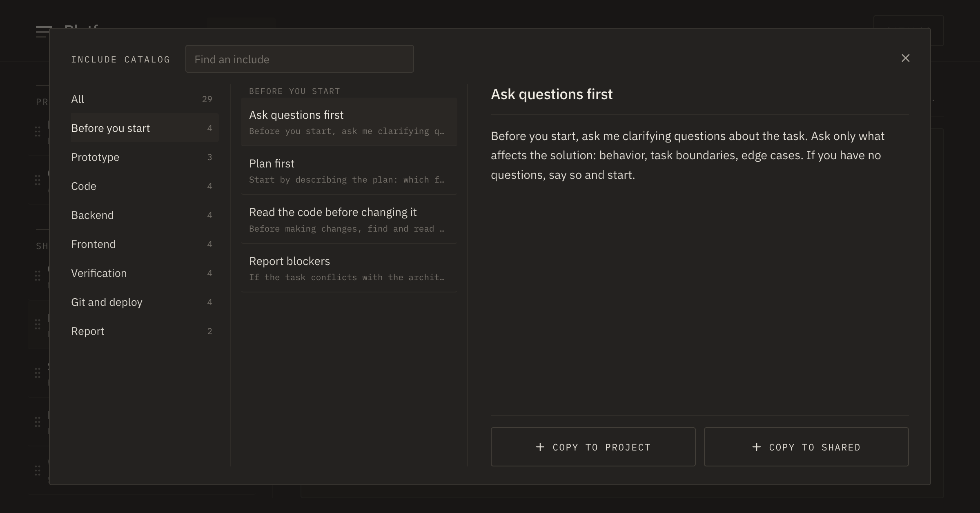Click the include description paragraph text

pyautogui.click(x=688, y=155)
